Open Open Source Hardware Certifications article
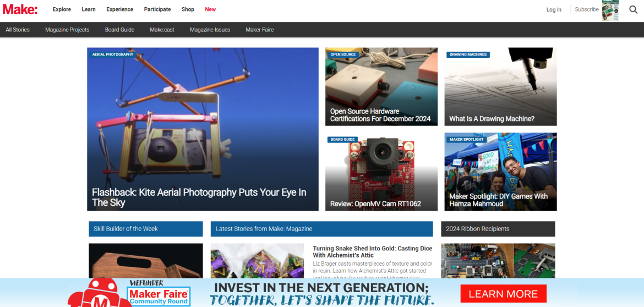 click(380, 115)
